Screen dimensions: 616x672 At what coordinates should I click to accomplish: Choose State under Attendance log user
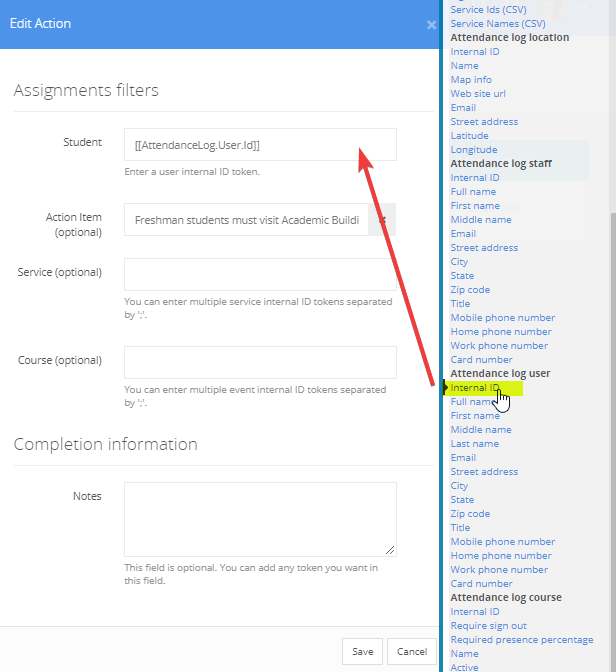click(x=462, y=500)
